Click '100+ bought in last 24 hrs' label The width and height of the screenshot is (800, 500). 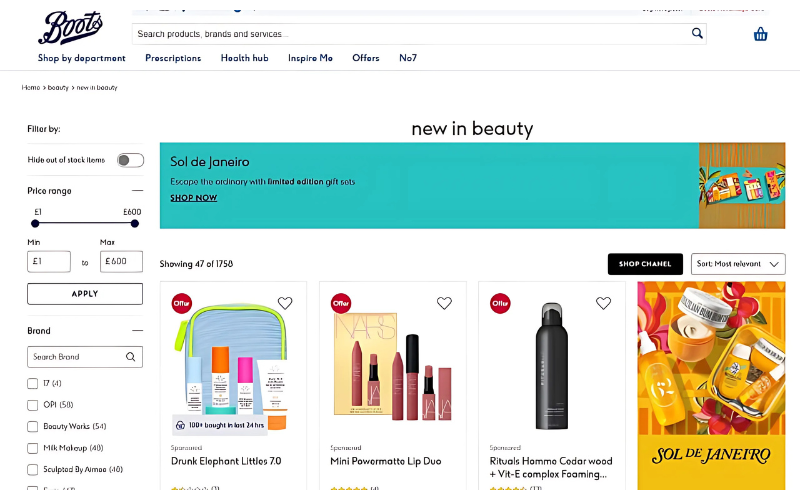(220, 425)
